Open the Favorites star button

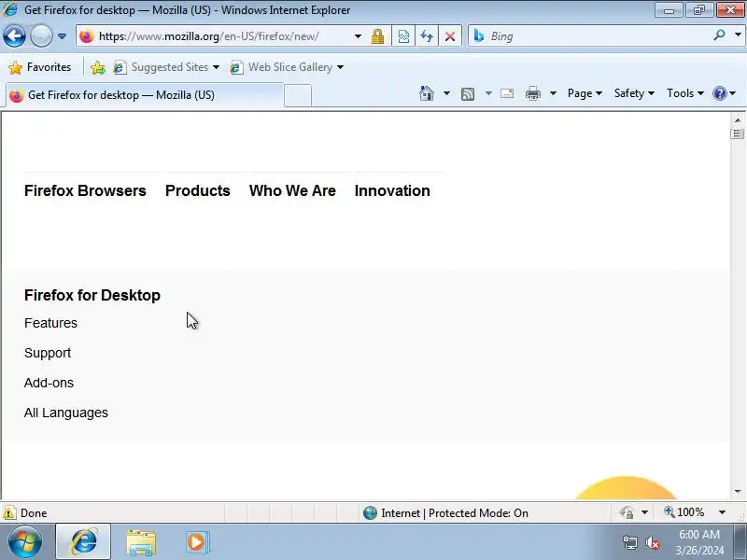tap(40, 67)
